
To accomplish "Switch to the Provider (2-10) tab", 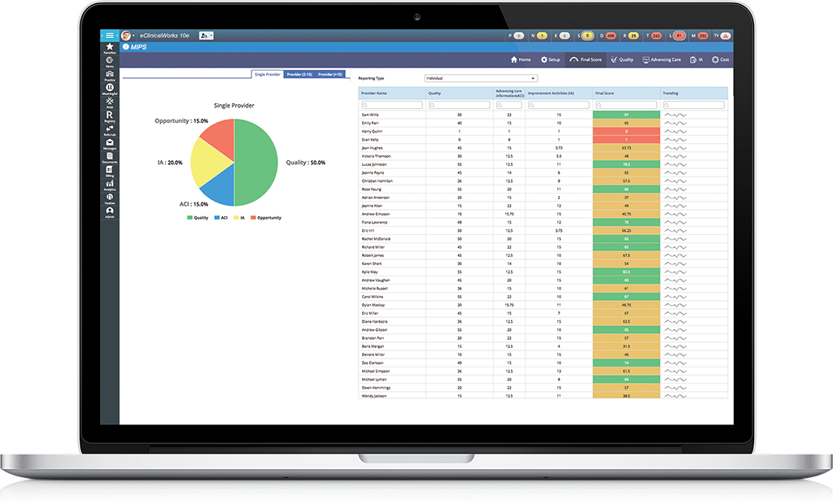I will (298, 73).
